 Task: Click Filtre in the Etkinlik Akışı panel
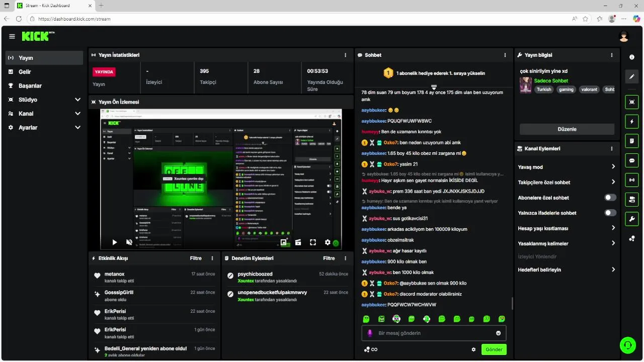pyautogui.click(x=196, y=258)
